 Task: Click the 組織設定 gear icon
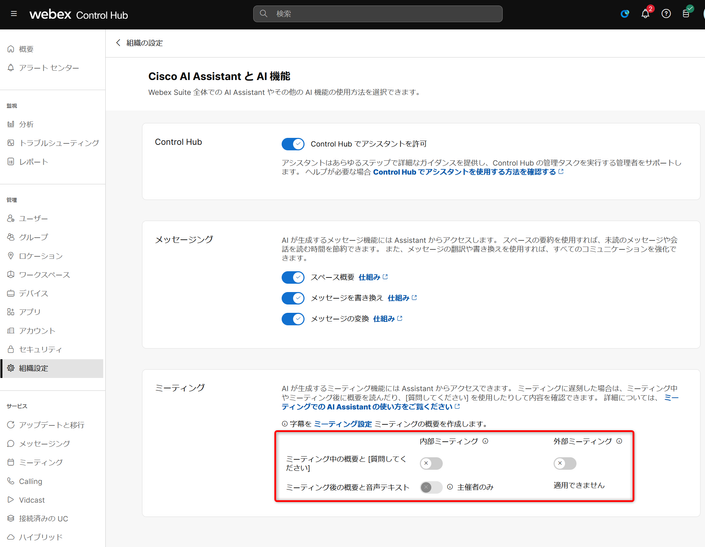pyautogui.click(x=11, y=368)
